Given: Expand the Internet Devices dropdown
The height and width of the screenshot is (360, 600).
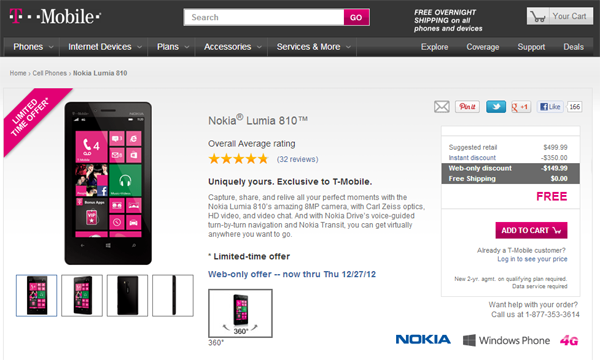Looking at the screenshot, I should point(104,47).
